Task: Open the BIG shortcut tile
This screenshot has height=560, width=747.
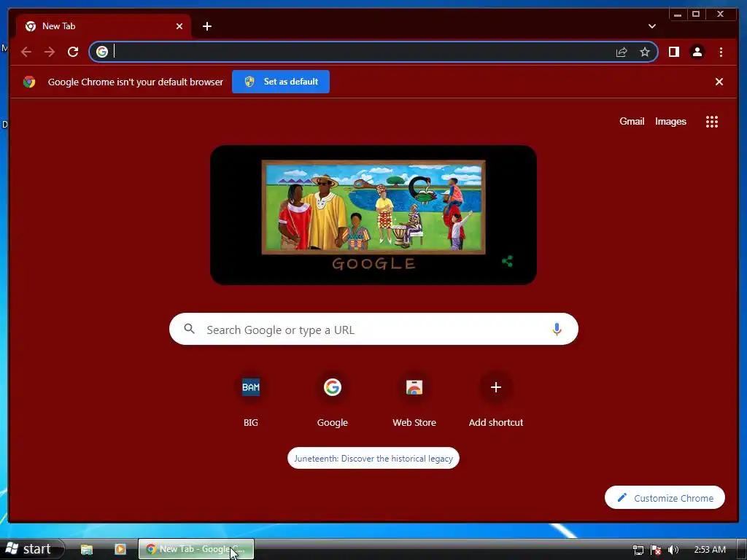Action: click(x=251, y=400)
